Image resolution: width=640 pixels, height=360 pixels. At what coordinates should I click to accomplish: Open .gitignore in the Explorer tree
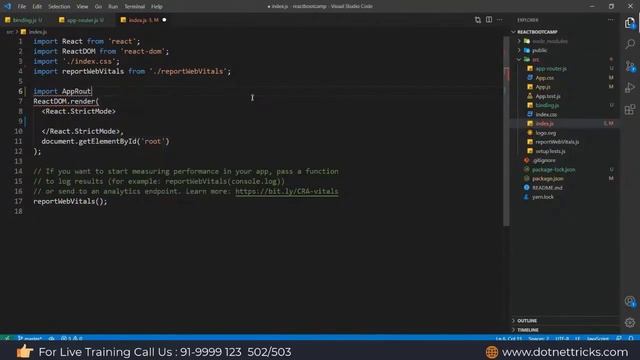(544, 160)
